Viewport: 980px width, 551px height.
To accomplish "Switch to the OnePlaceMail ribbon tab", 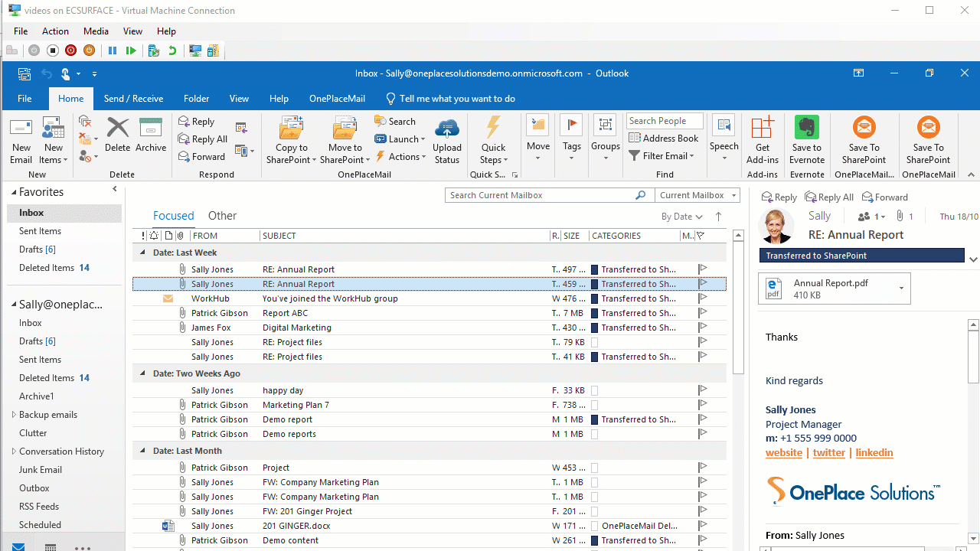I will pyautogui.click(x=337, y=98).
